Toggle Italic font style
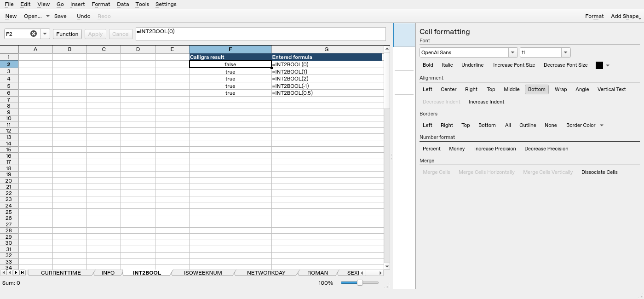This screenshot has height=299, width=644. (x=447, y=65)
